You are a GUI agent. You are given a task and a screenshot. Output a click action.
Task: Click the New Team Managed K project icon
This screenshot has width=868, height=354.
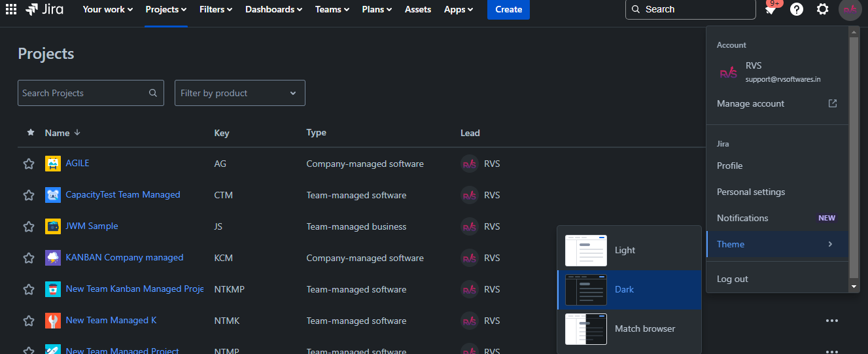tap(53, 321)
